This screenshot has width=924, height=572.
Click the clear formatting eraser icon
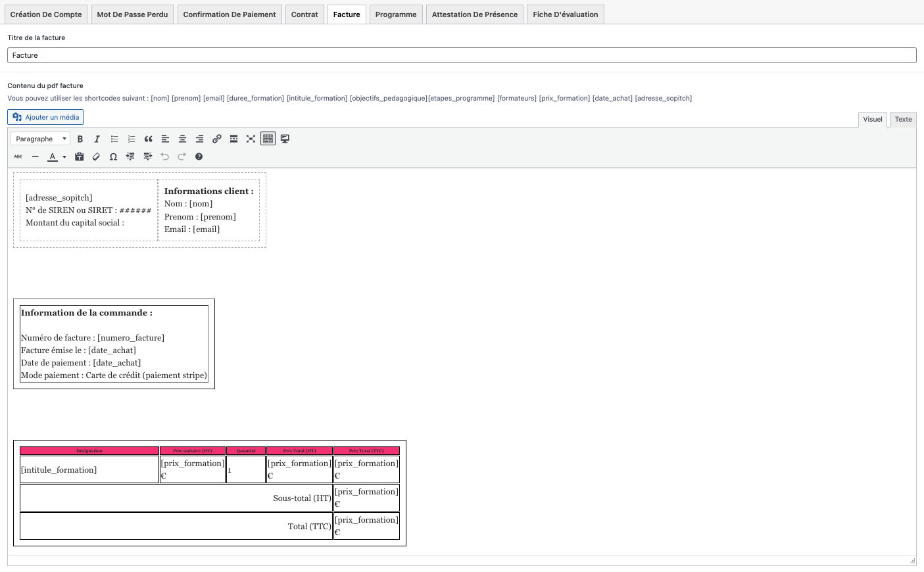pyautogui.click(x=96, y=156)
